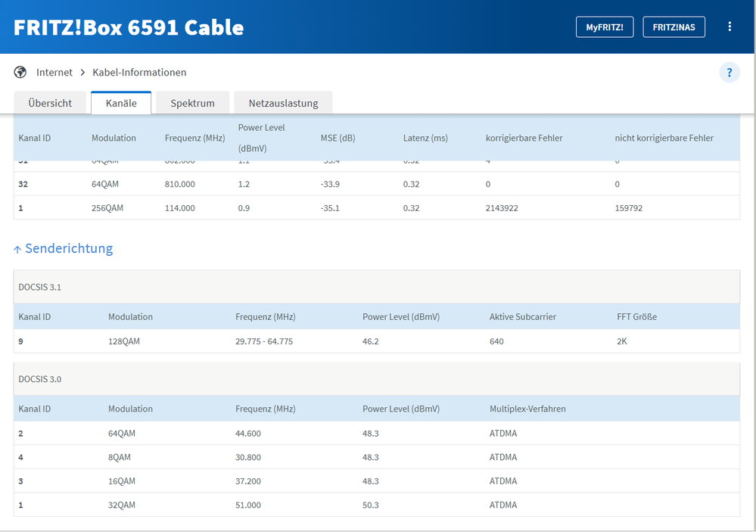The height and width of the screenshot is (532, 756).
Task: Click upstream frequency 37.200
Action: click(247, 481)
